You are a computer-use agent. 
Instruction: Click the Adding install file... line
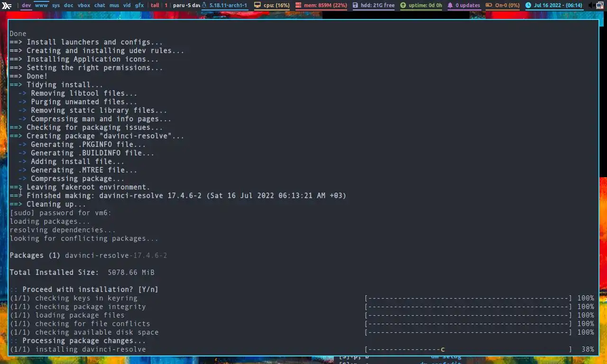pyautogui.click(x=72, y=162)
